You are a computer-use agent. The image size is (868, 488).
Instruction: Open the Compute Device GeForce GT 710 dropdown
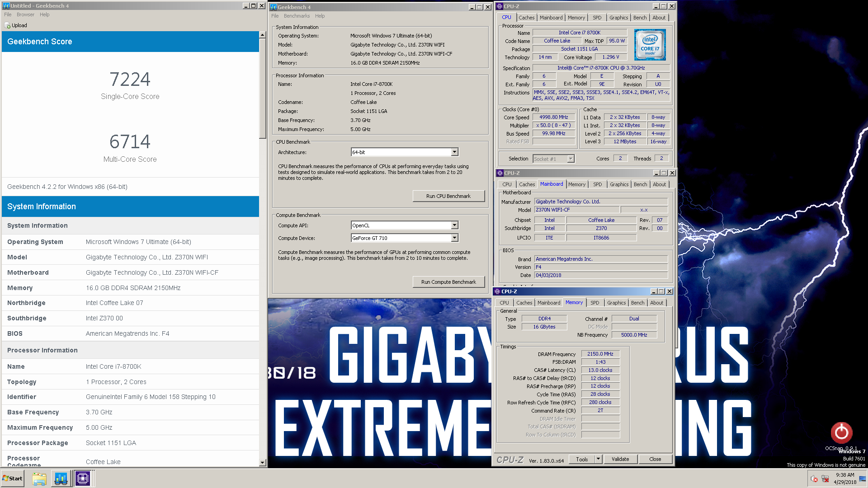tap(455, 238)
